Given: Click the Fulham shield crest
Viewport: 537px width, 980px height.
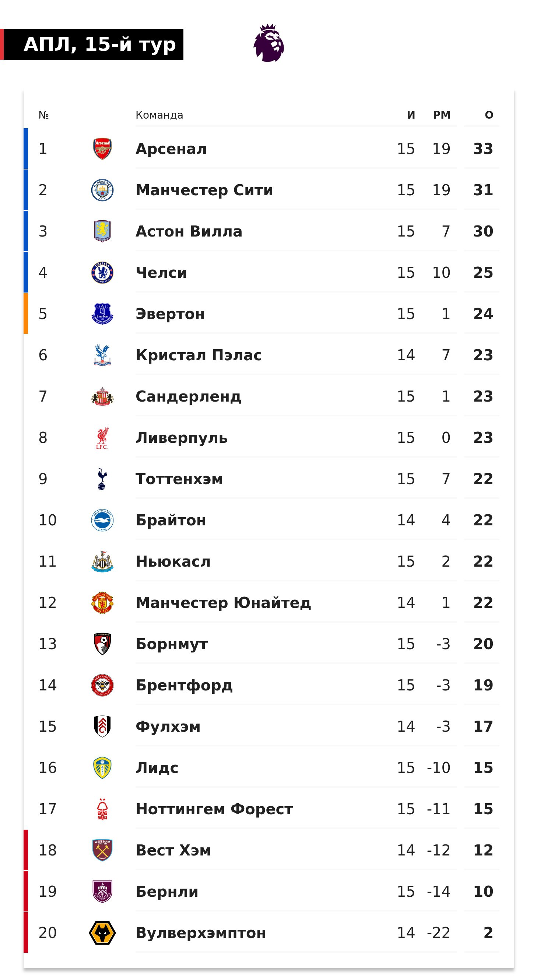Looking at the screenshot, I should coord(102,726).
